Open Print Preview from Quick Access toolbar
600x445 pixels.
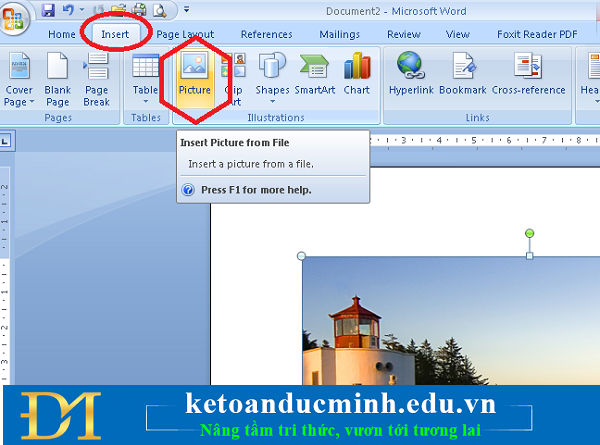point(160,10)
